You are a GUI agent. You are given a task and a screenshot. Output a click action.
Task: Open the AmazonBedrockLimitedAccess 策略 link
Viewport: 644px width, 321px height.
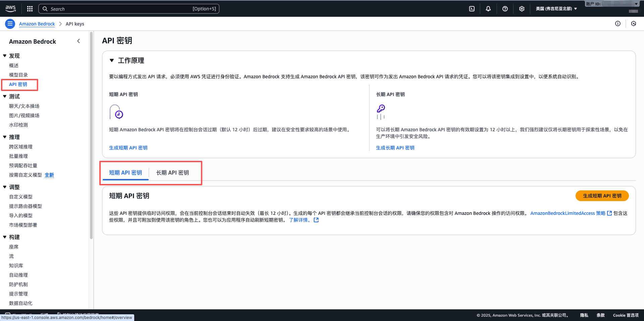[567, 213]
